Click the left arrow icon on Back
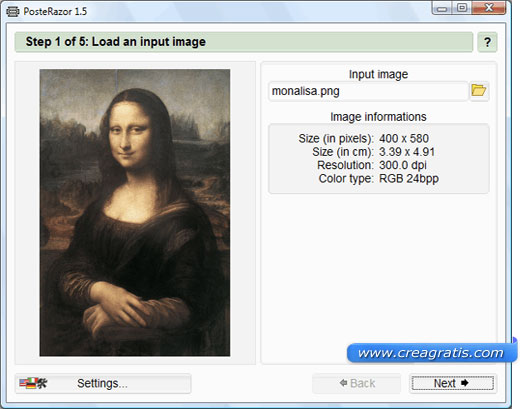Image resolution: width=530 pixels, height=409 pixels. [x=343, y=383]
